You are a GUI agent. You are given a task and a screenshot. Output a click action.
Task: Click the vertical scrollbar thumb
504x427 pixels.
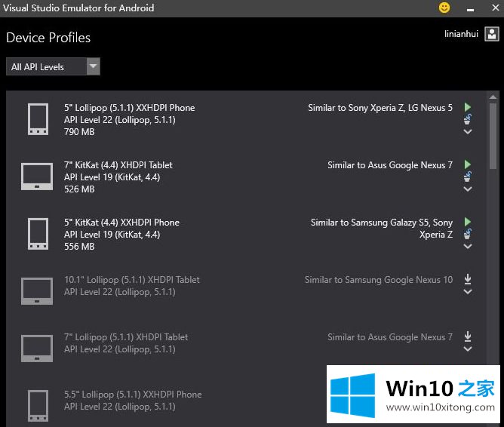pyautogui.click(x=493, y=136)
